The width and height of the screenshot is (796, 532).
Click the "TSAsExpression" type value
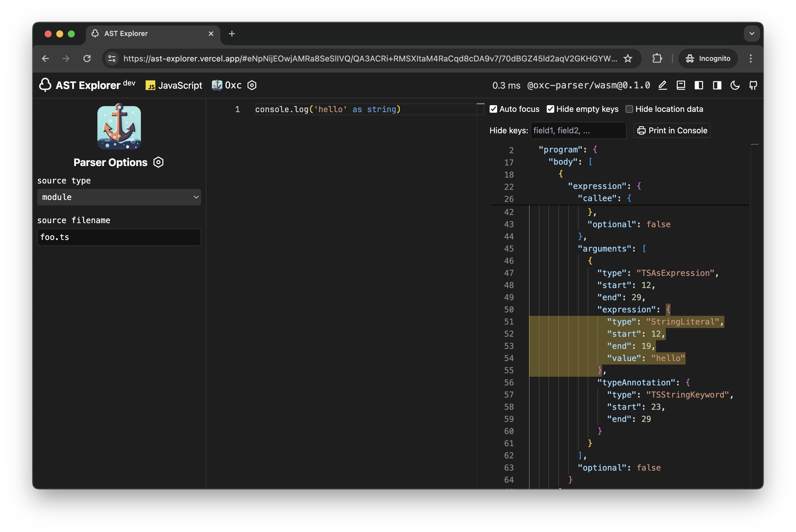coord(675,273)
